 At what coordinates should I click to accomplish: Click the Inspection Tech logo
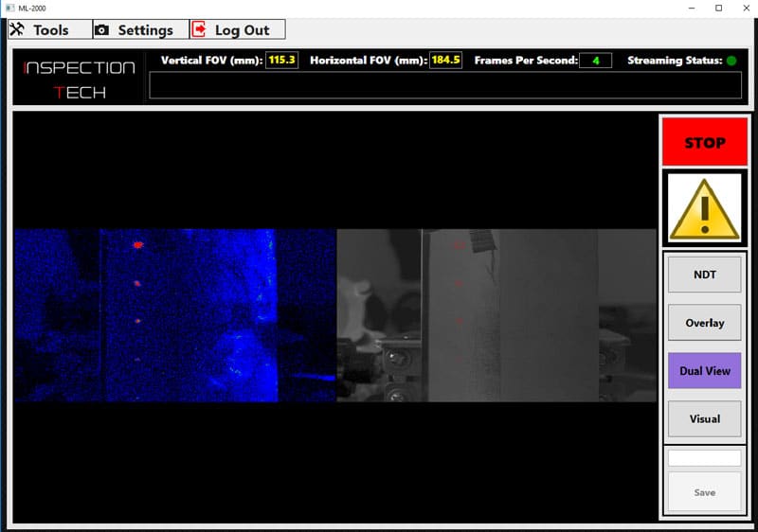coord(79,80)
